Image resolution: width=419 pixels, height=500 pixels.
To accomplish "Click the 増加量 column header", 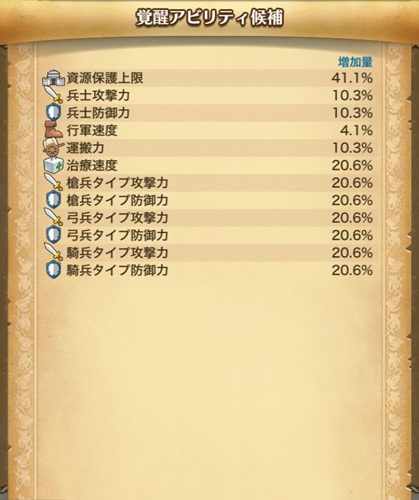I will (x=355, y=62).
